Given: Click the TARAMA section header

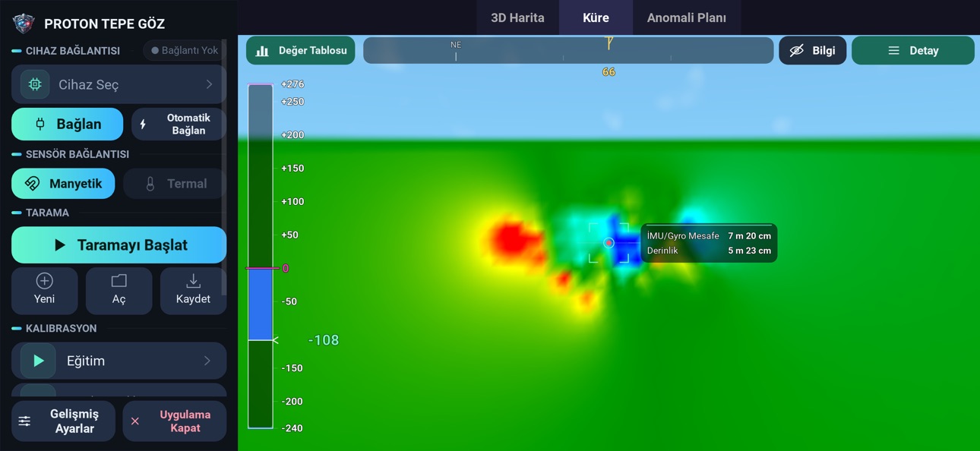Looking at the screenshot, I should tap(47, 213).
